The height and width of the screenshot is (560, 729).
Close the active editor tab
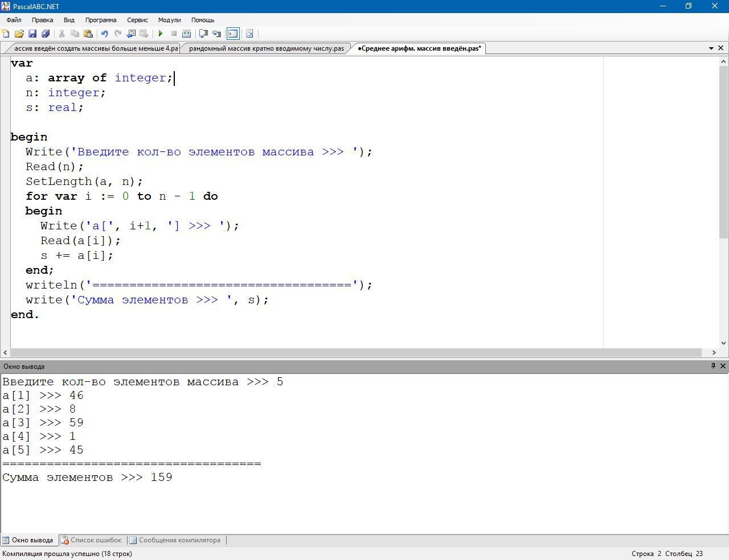pyautogui.click(x=721, y=48)
